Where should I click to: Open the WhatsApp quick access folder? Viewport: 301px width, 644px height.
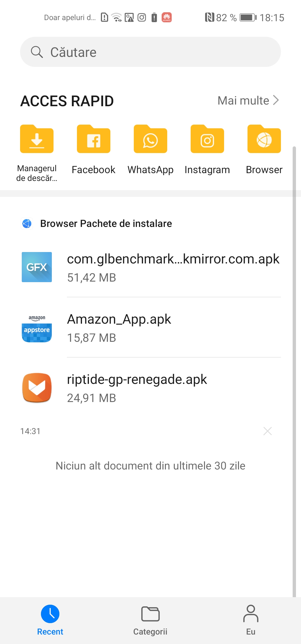pos(151,139)
